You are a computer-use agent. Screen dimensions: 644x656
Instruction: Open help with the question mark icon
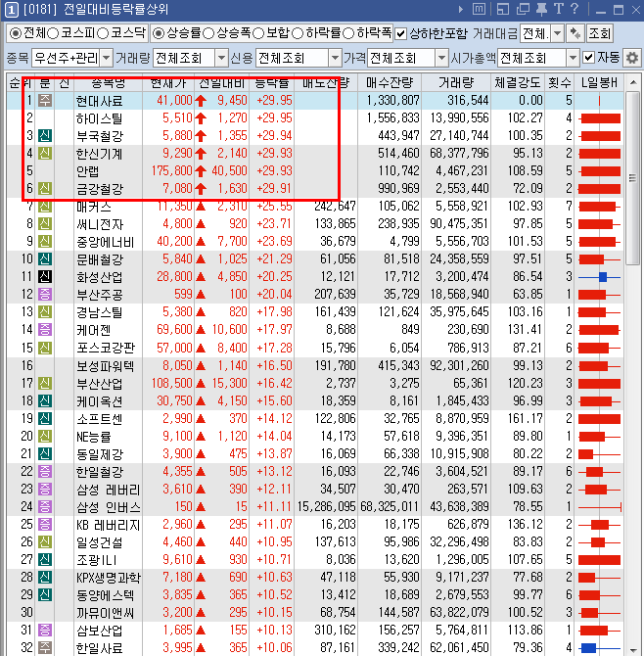click(575, 9)
